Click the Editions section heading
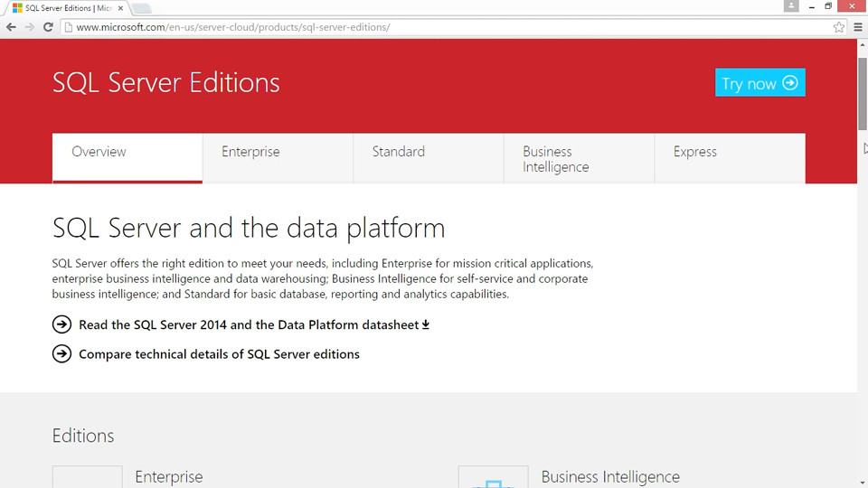Image resolution: width=868 pixels, height=488 pixels. click(83, 436)
